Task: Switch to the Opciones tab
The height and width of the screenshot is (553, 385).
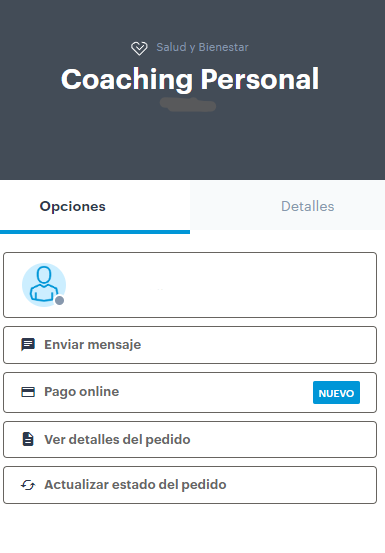Action: tap(73, 206)
